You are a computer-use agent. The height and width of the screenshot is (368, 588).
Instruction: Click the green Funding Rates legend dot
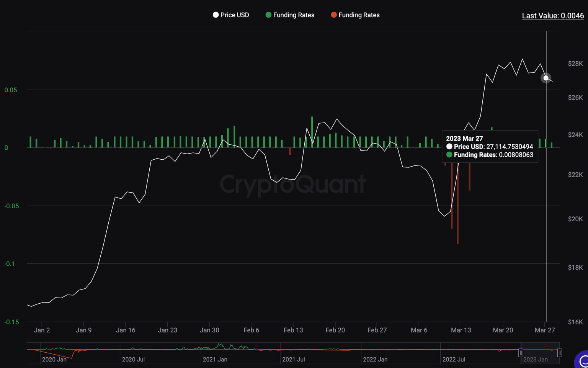(x=268, y=15)
